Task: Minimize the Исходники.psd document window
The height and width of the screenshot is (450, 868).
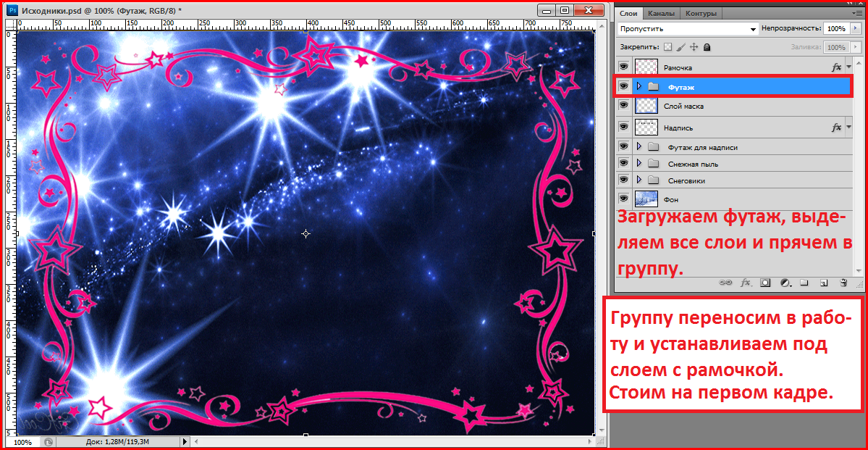Action: pyautogui.click(x=547, y=10)
